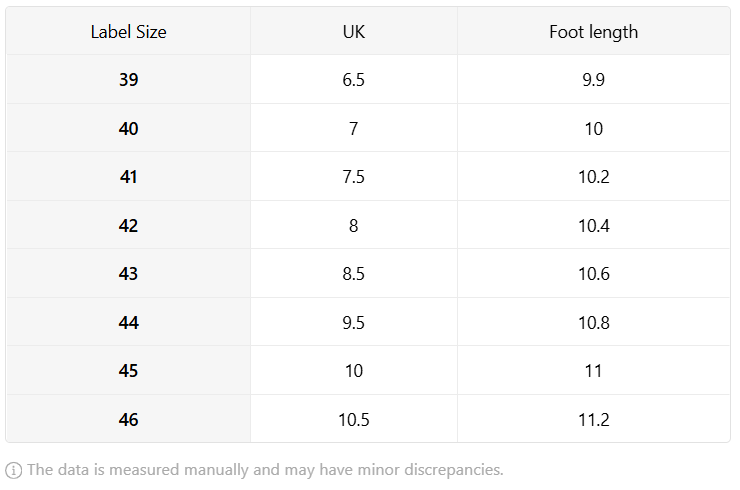The width and height of the screenshot is (740, 490).
Task: Select label size 42 cell
Action: click(128, 225)
